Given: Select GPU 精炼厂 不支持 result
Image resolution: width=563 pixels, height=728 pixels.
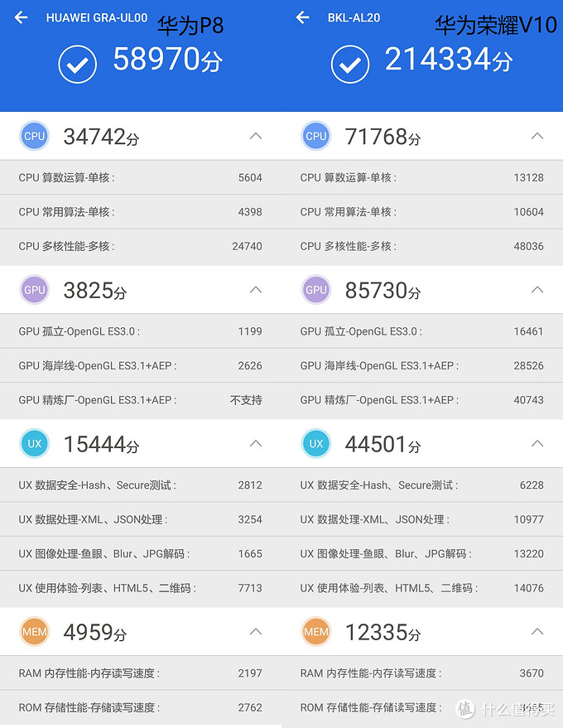Looking at the screenshot, I should click(246, 400).
